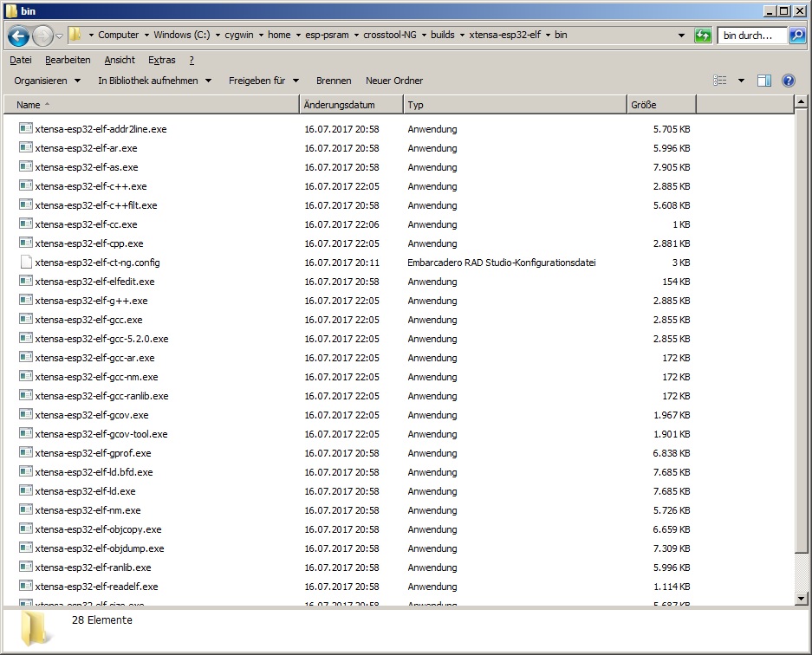Select the icon of xtensa-esp32-elf-c++.exe

click(26, 185)
